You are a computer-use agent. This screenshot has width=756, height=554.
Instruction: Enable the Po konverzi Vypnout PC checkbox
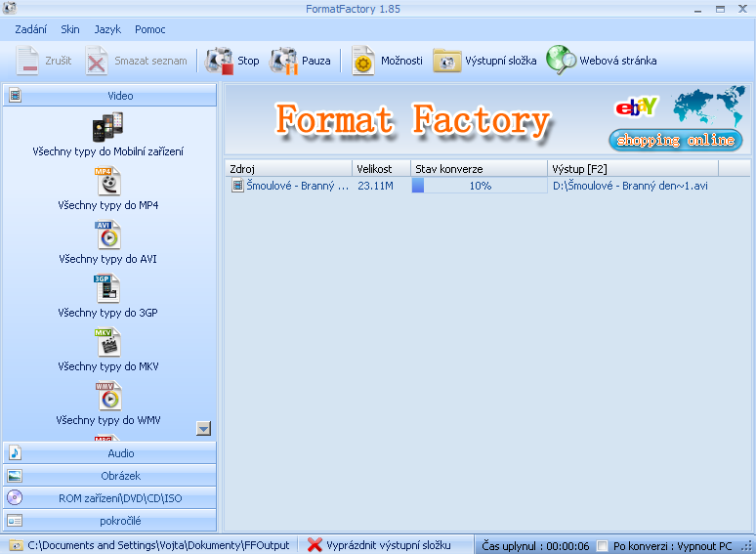click(602, 546)
